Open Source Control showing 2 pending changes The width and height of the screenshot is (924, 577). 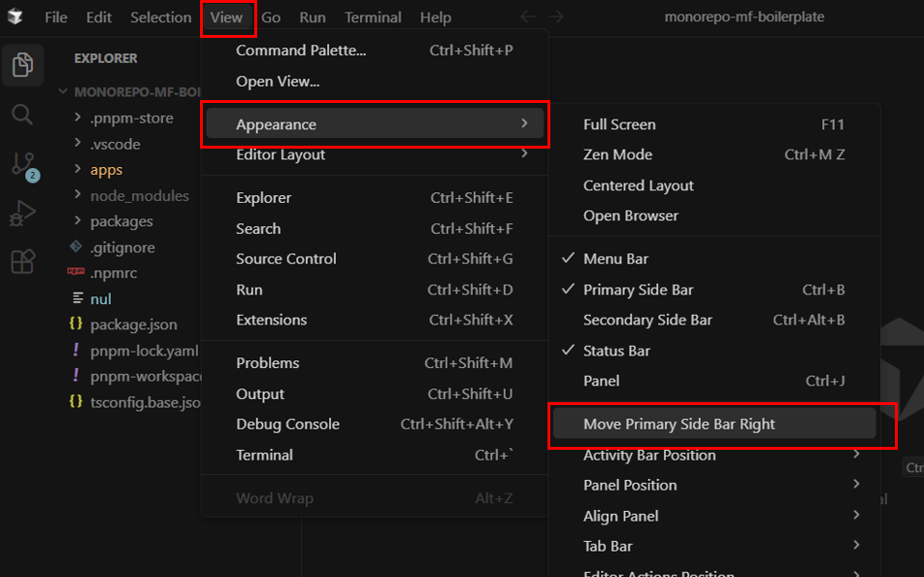coord(21,165)
